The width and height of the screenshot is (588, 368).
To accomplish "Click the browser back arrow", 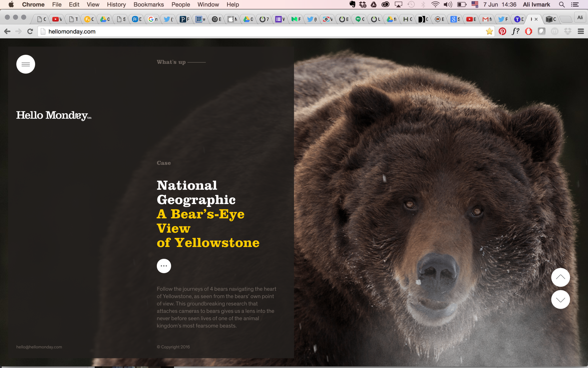I will (7, 31).
